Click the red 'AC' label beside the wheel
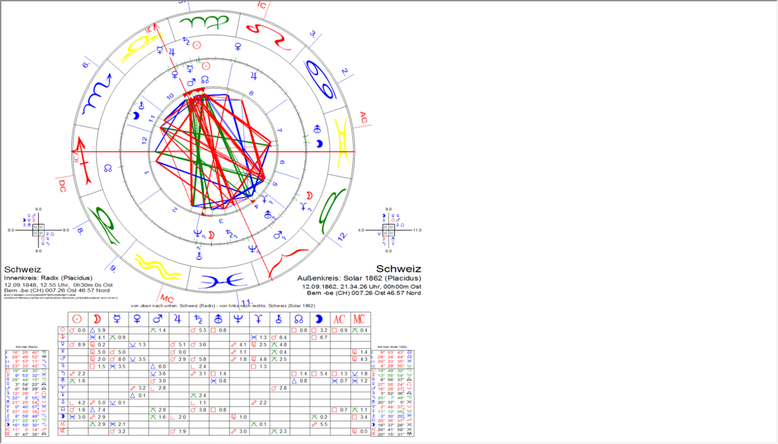The height and width of the screenshot is (444, 778). pyautogui.click(x=363, y=118)
